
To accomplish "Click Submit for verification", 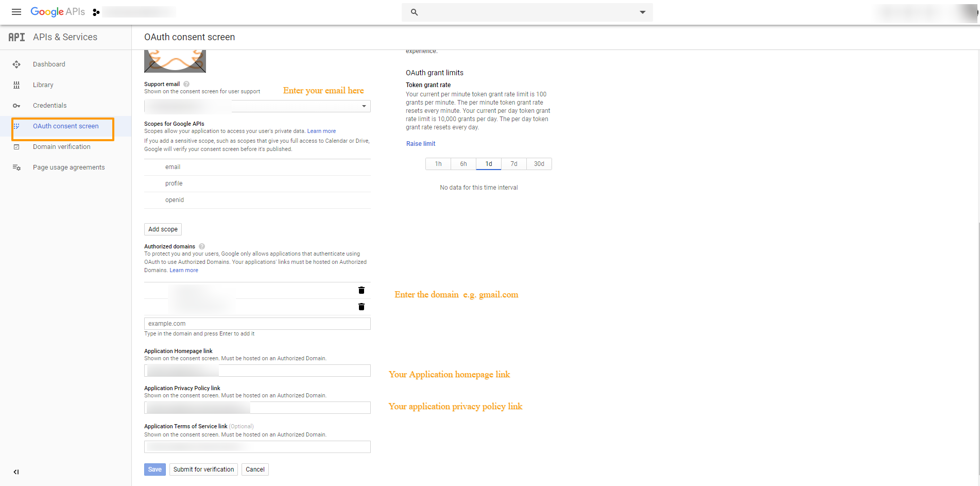I will pos(203,470).
